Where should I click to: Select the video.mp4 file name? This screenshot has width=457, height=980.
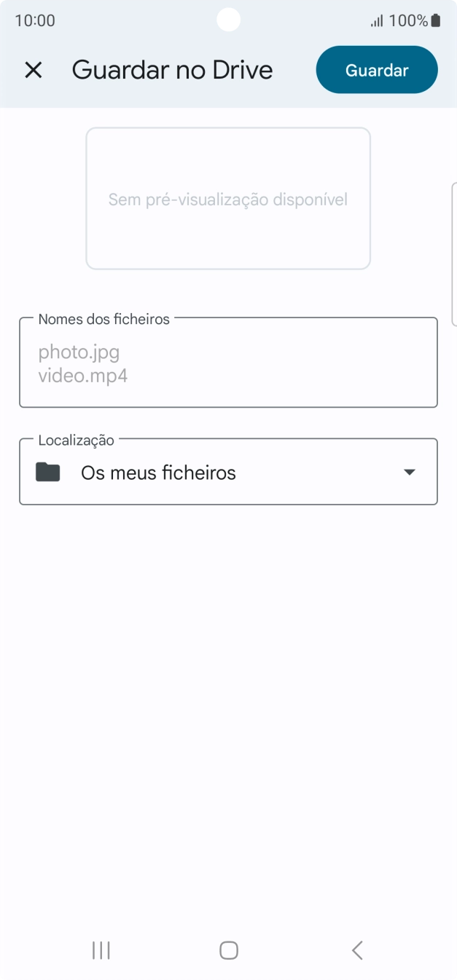pos(83,376)
